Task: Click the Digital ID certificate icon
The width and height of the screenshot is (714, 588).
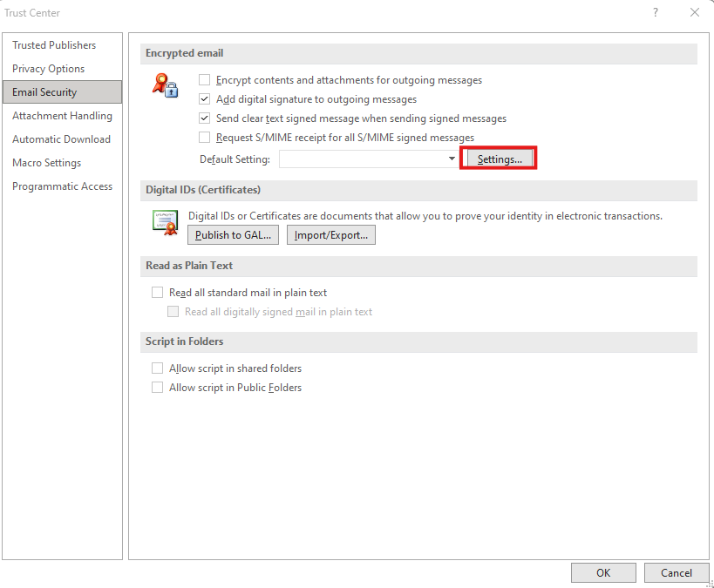Action: pos(165,222)
